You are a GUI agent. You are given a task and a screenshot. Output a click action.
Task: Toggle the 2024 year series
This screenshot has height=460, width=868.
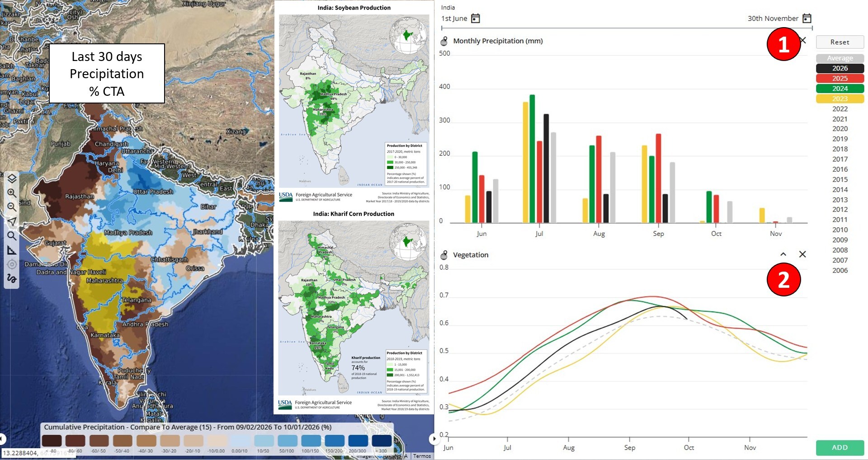tap(840, 89)
